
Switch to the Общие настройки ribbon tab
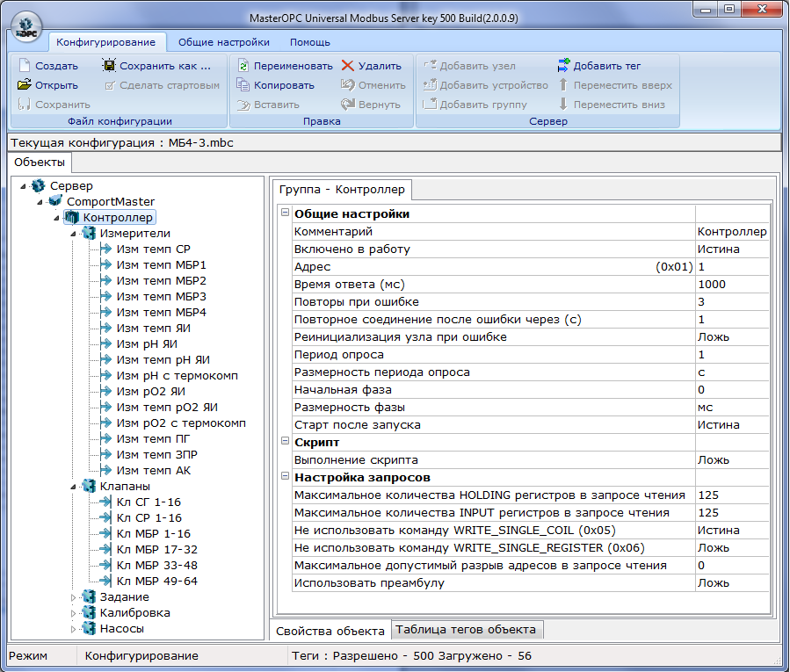tap(223, 41)
